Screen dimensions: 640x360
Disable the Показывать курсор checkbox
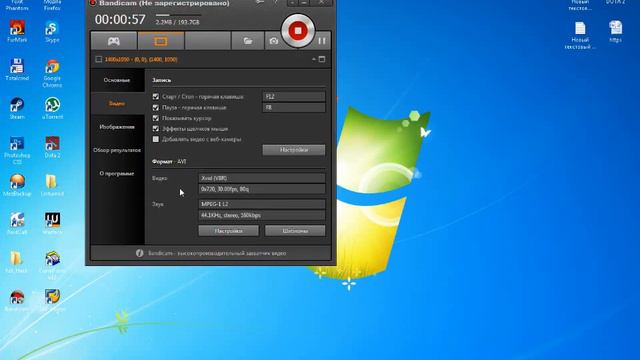coord(156,118)
